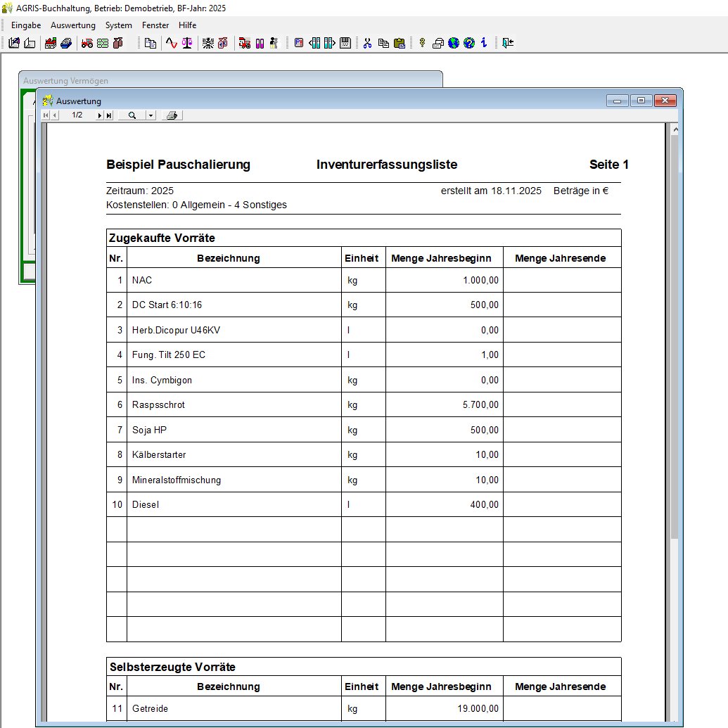Open the Fenster menu
Viewport: 728px width, 728px height.
click(x=155, y=25)
